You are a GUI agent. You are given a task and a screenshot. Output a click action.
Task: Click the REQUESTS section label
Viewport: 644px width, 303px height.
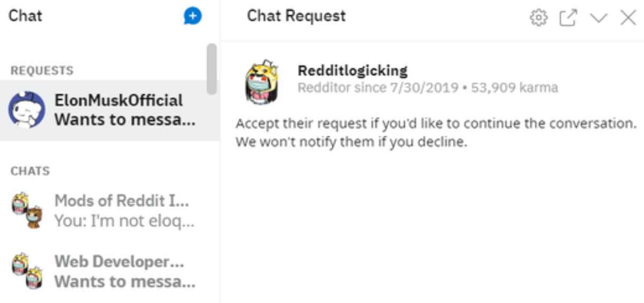click(x=42, y=71)
